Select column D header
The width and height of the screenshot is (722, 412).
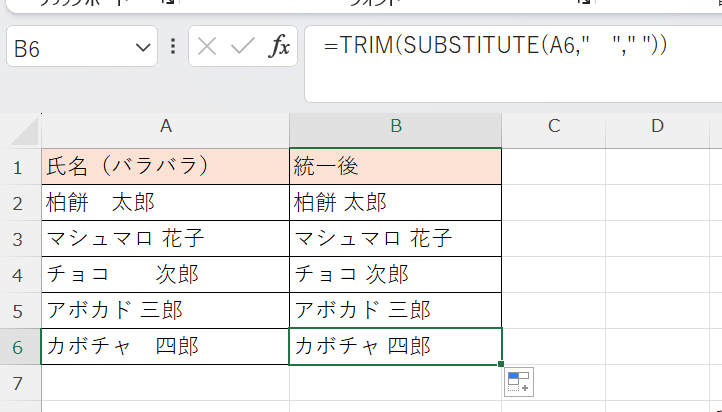pyautogui.click(x=657, y=126)
